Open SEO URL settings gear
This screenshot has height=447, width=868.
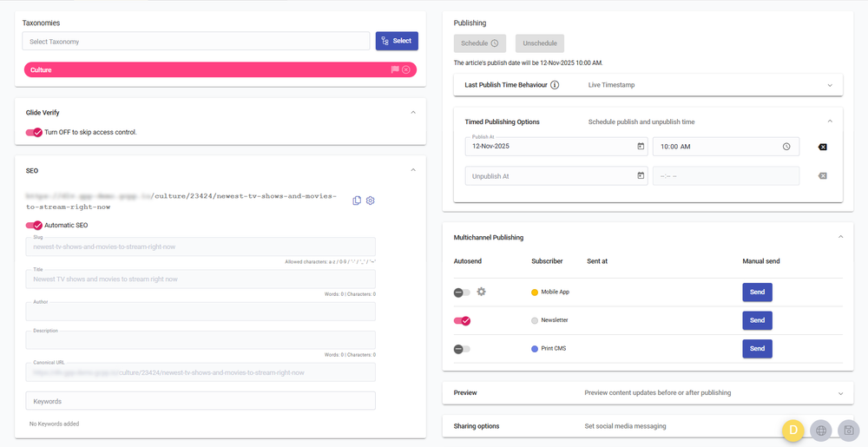[371, 200]
